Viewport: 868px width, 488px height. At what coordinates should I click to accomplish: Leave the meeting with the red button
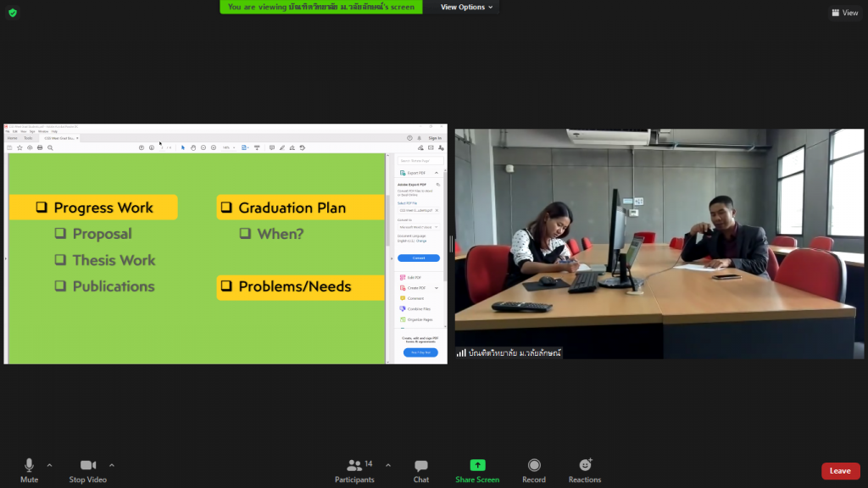pos(839,471)
